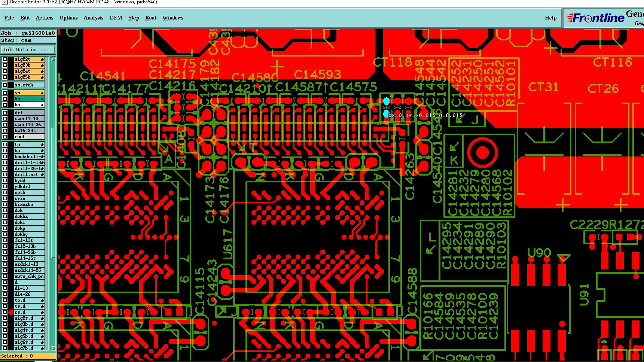Click the marker icon beside the bs layer
Screen dimensions: 644x362
[x=42, y=99]
